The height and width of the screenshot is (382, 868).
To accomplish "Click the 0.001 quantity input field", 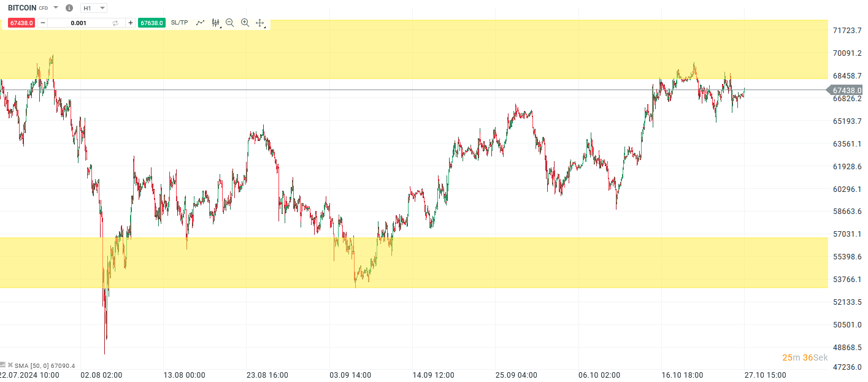I will point(79,23).
